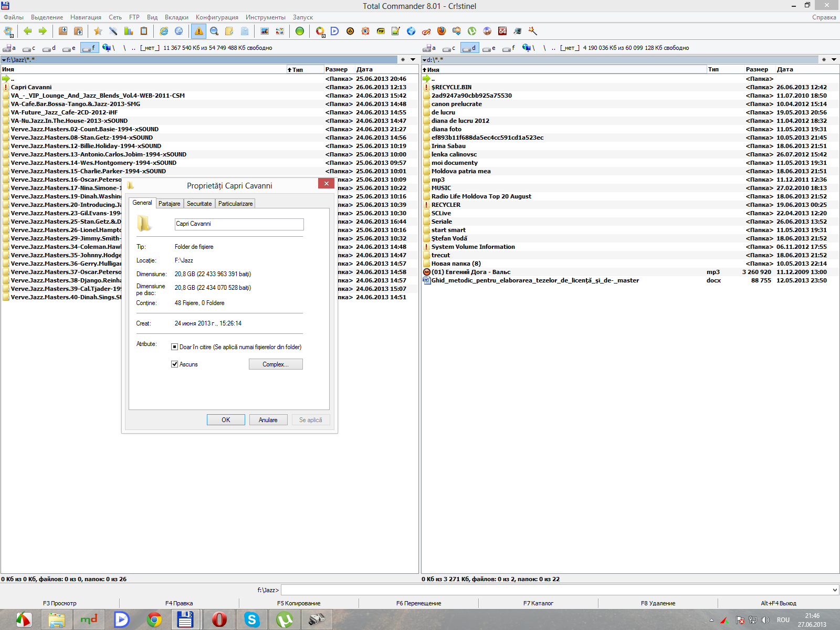Click the magnifier search toolbar icon
840x630 pixels.
click(x=214, y=31)
